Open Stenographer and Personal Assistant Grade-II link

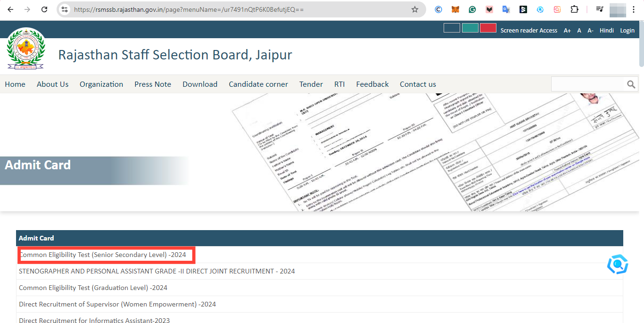point(157,271)
